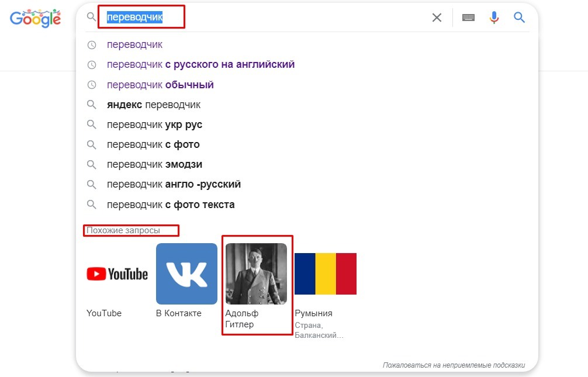
Task: Click the YouTube label under related searches
Action: tap(104, 313)
